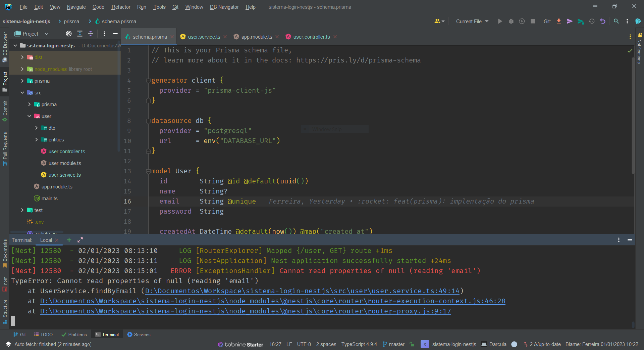Viewport: 644px width, 350px height.
Task: Open the Services tool window
Action: [139, 335]
